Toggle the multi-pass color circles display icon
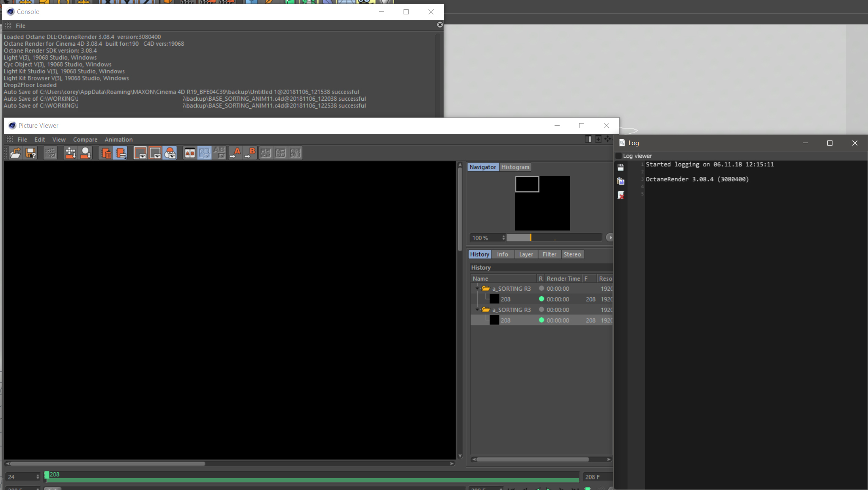This screenshot has width=868, height=490. pos(170,153)
